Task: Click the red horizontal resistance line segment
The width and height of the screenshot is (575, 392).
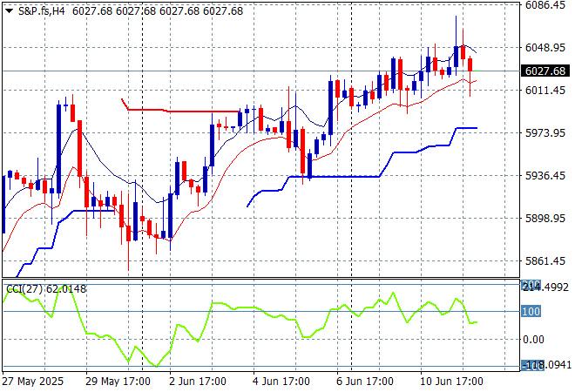Action: (x=183, y=111)
